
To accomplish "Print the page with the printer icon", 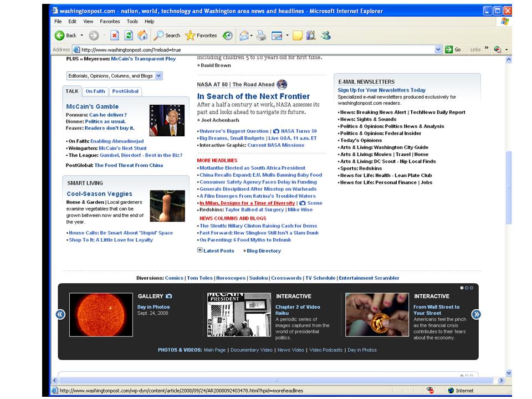I will (261, 35).
